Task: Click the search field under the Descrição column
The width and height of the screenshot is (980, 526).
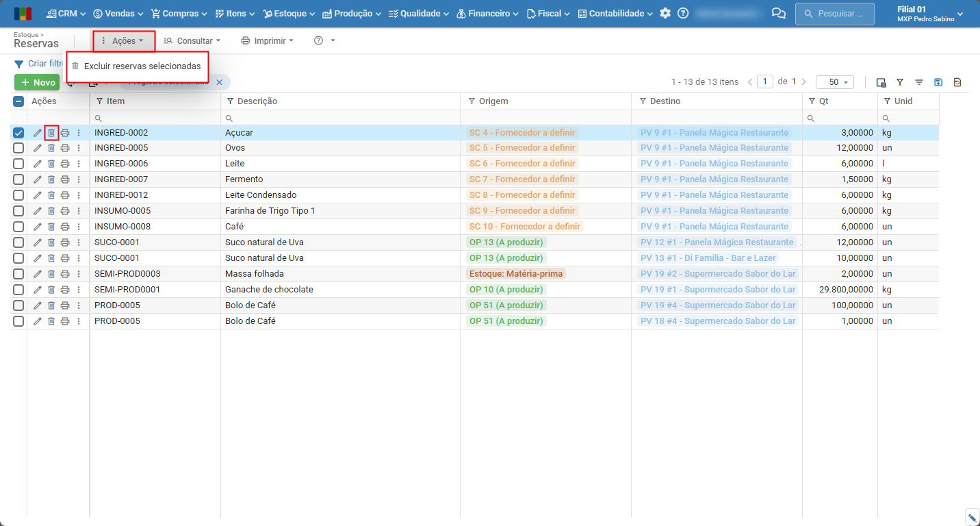Action: [340, 118]
